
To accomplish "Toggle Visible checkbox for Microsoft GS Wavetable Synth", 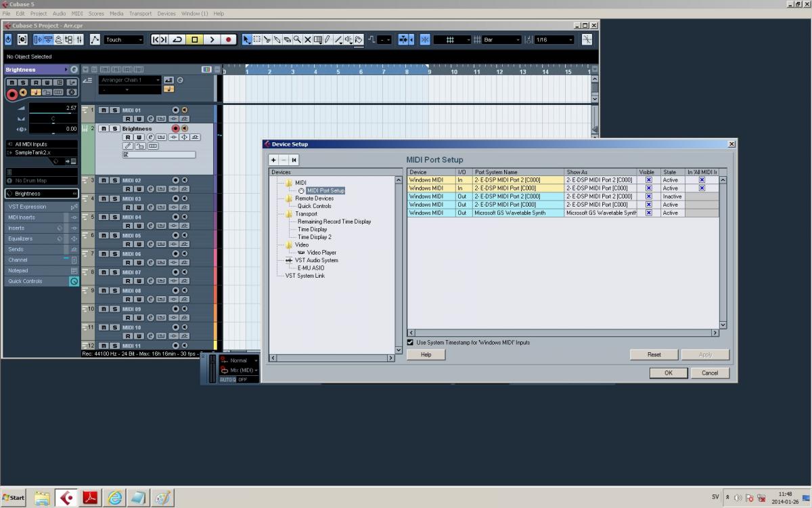I will point(648,213).
